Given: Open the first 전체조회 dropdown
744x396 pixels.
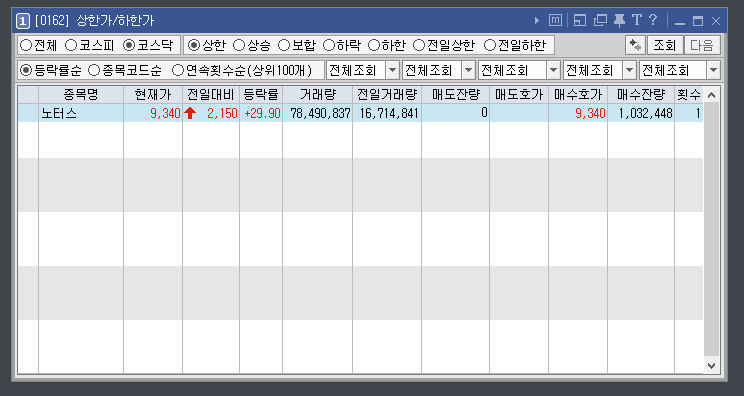Looking at the screenshot, I should pyautogui.click(x=392, y=71).
